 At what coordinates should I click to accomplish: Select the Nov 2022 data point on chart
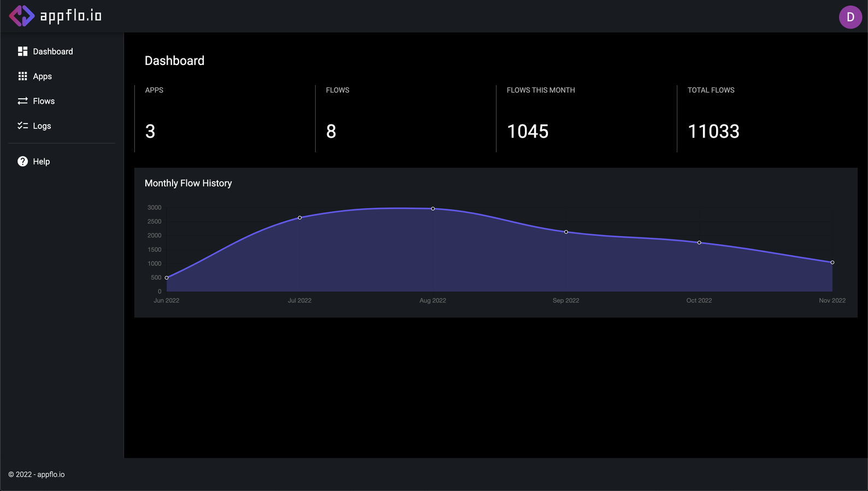(832, 263)
